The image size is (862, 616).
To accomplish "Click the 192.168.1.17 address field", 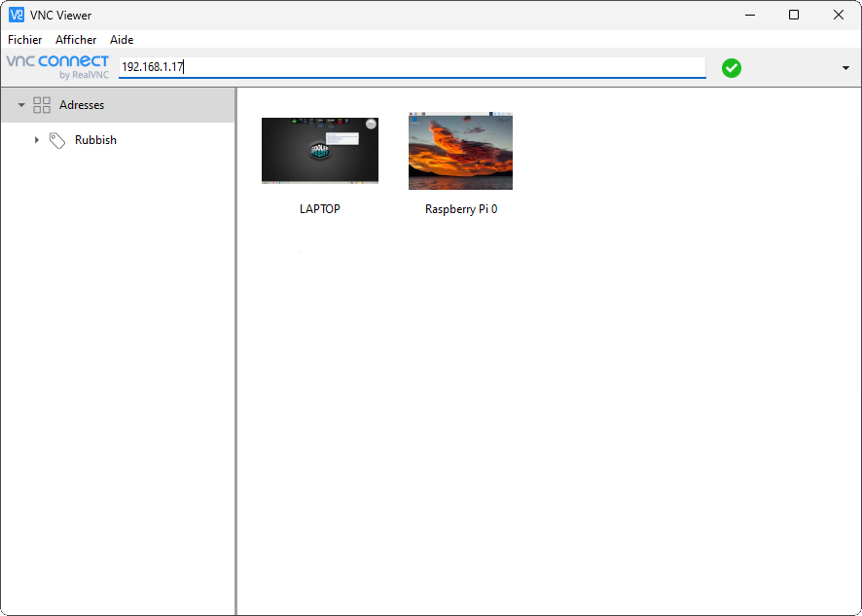I will click(x=411, y=67).
